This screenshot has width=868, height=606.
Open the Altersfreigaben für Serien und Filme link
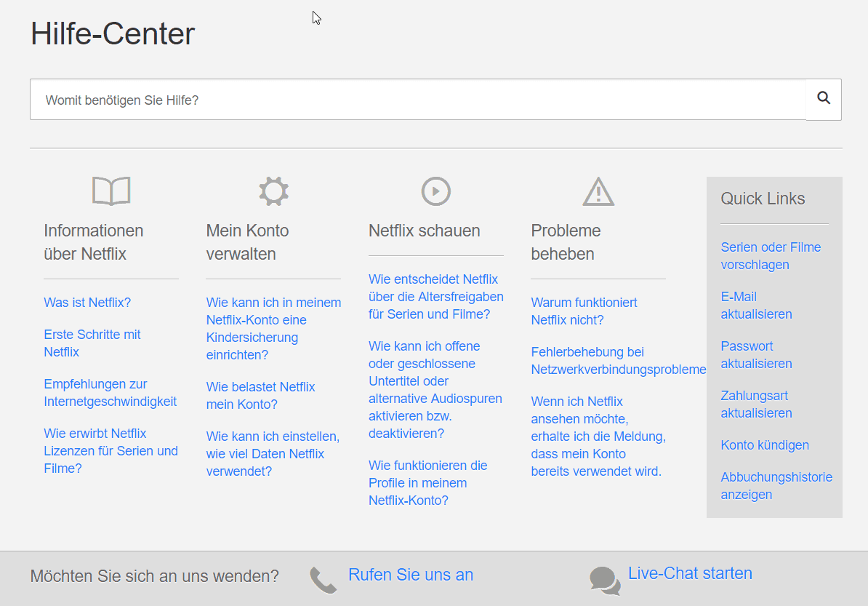436,297
